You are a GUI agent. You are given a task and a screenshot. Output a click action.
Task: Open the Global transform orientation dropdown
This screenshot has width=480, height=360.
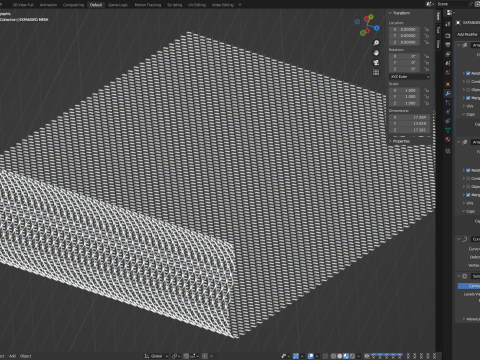pos(156,356)
